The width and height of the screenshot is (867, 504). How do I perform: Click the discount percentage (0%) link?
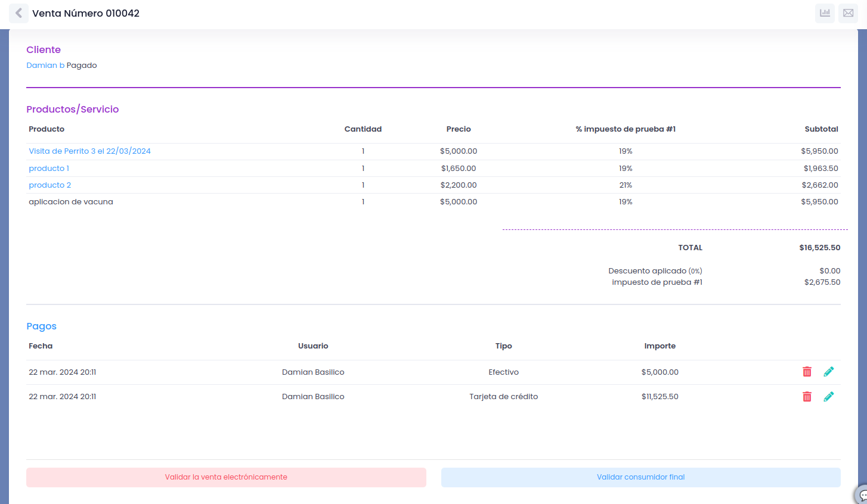tap(695, 271)
